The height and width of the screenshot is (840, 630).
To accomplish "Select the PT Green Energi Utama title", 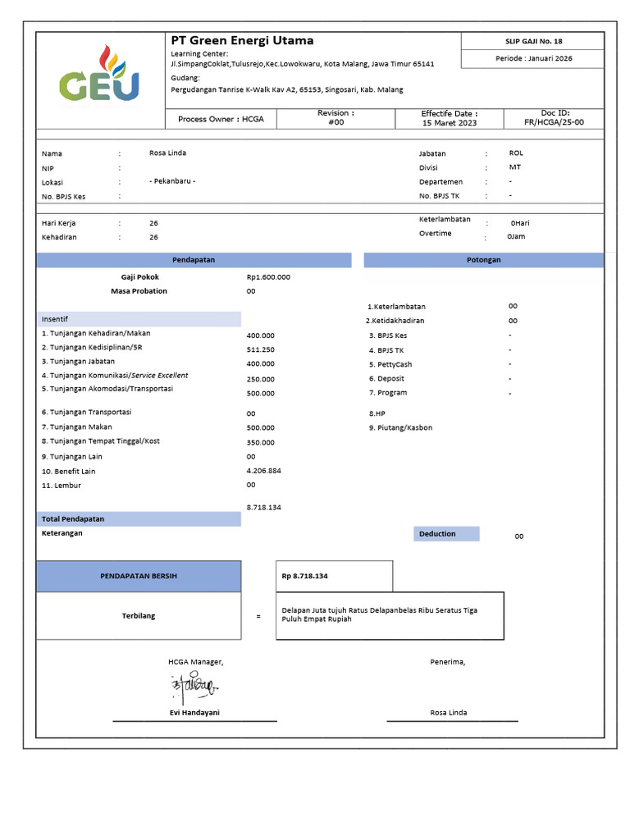I will point(242,40).
